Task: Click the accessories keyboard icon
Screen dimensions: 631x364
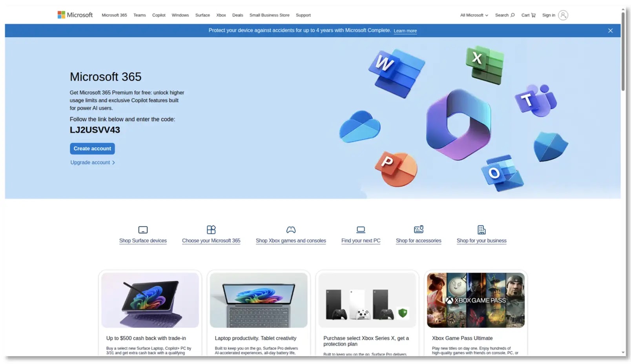Action: click(x=419, y=229)
